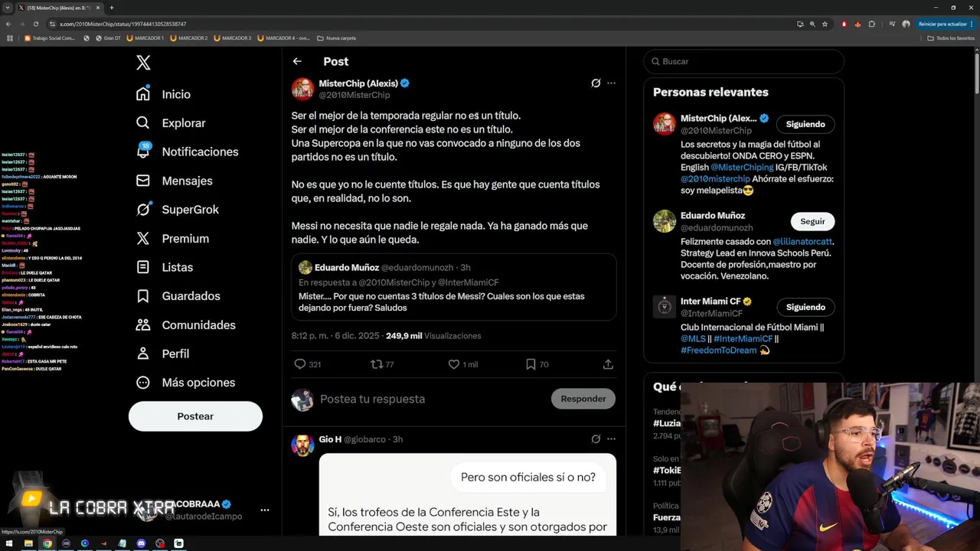This screenshot has height=551, width=980.
Task: Open the tab search dropdown arrow
Action: pos(7,8)
